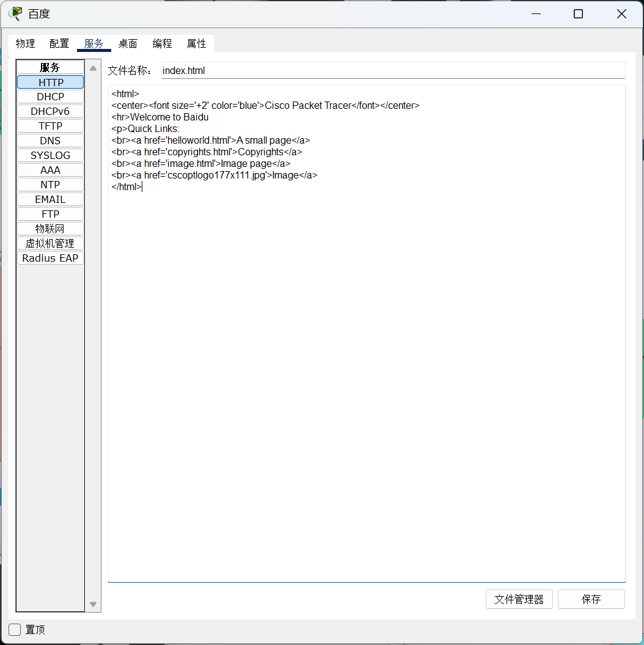Open the 属性 tab
This screenshot has width=644, height=645.
197,43
